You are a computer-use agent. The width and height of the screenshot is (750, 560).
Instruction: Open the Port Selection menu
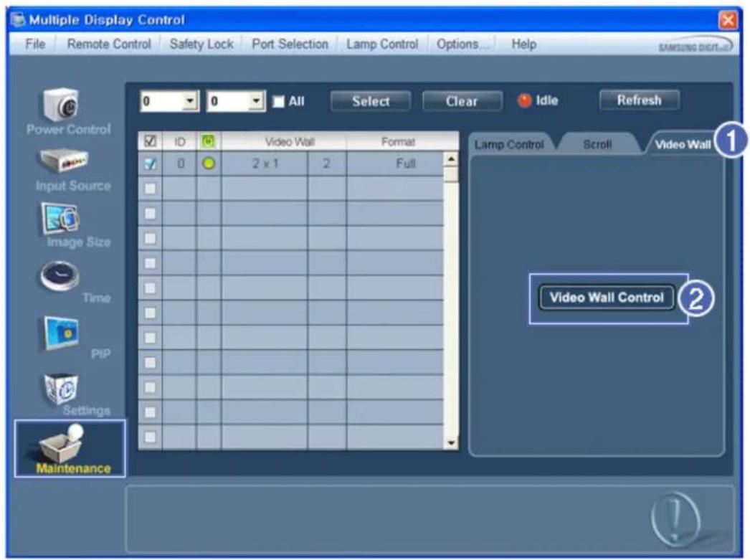290,44
